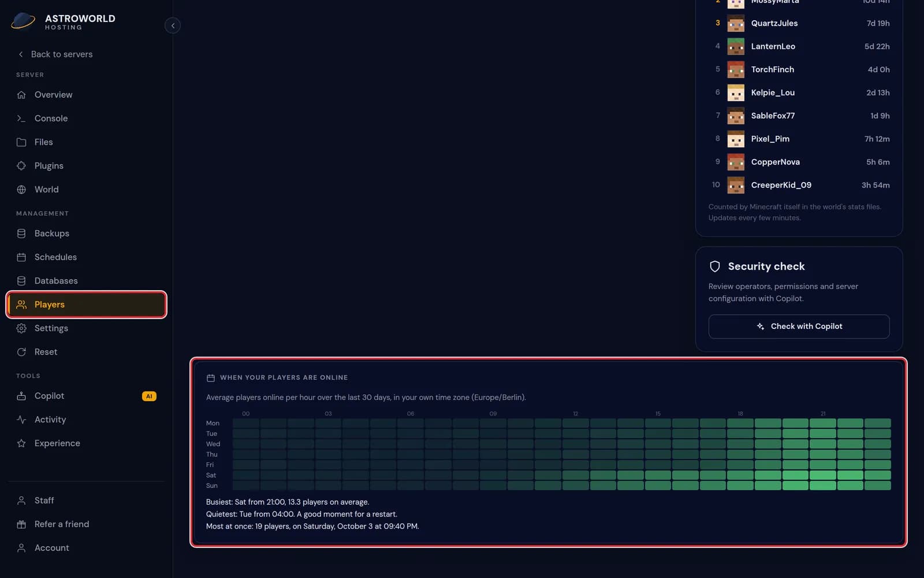Collapse the sidebar with the chevron button
The width and height of the screenshot is (924, 578).
pos(173,25)
